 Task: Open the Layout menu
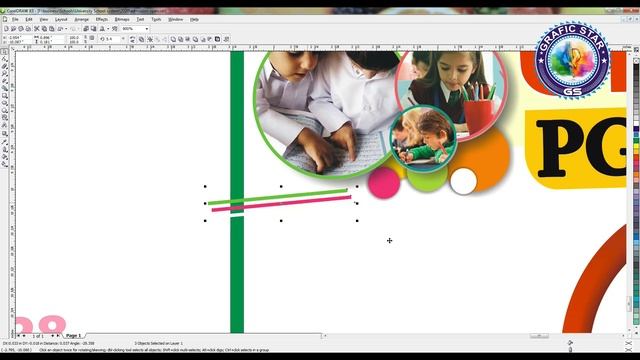click(61, 19)
